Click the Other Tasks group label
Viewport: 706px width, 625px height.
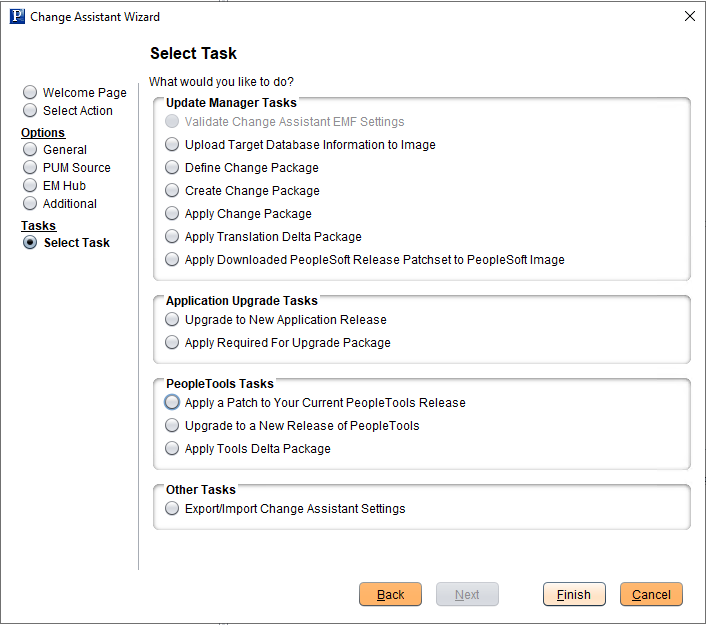(x=201, y=489)
